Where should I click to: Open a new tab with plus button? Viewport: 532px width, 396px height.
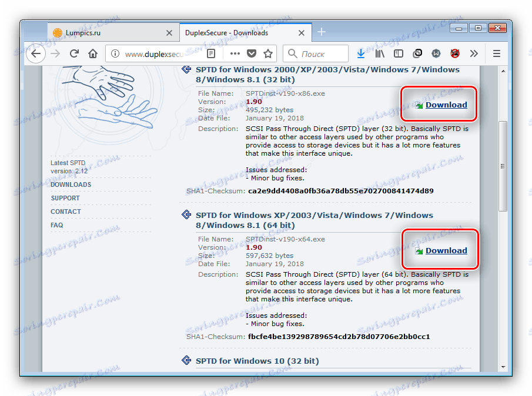coord(322,32)
